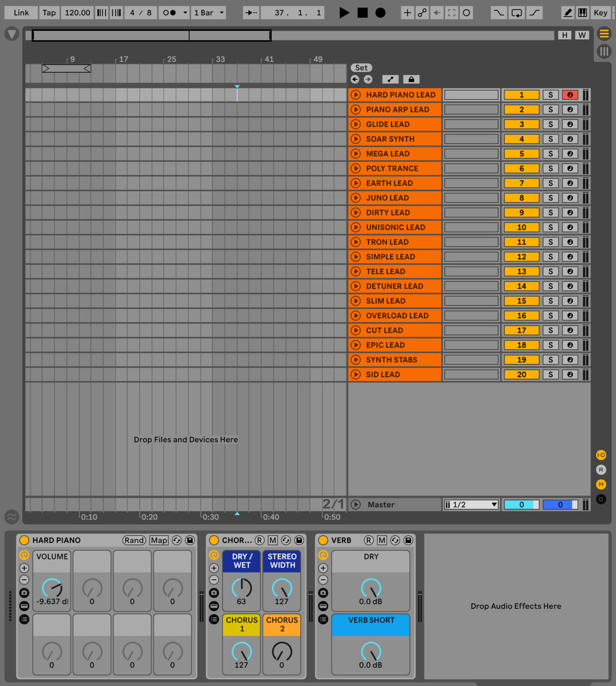
Task: Click the Key map mode switch
Action: point(600,13)
